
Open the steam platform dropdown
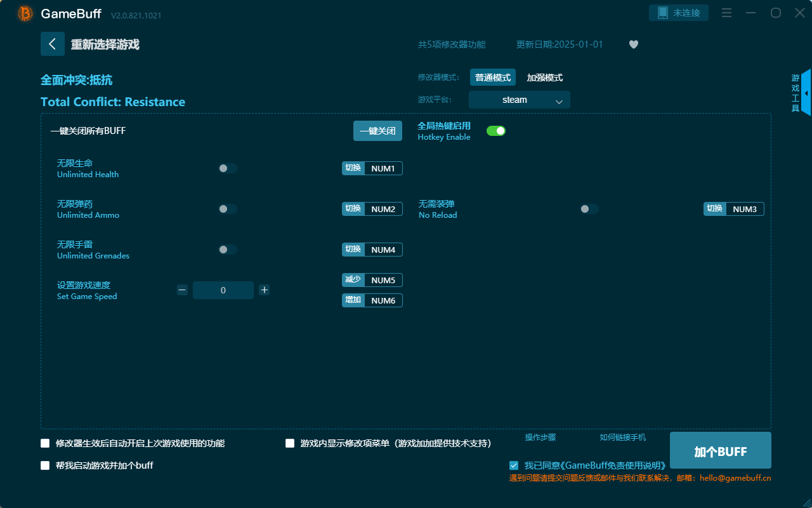[519, 100]
